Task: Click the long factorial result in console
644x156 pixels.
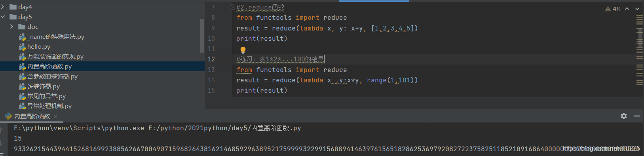Action: tap(327, 149)
